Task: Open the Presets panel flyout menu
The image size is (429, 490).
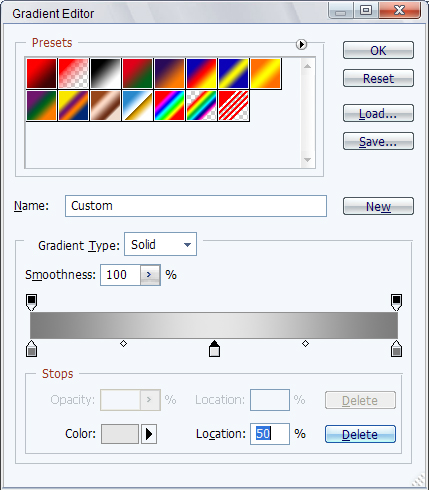Action: click(301, 44)
